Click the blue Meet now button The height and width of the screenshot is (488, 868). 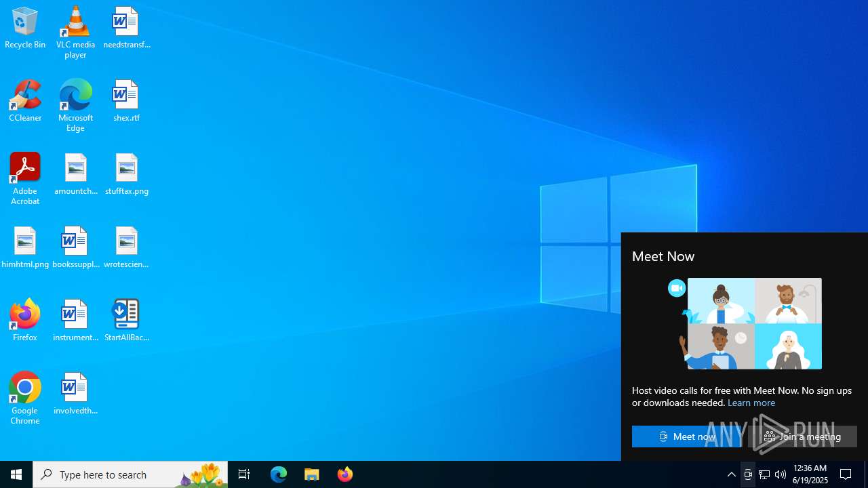point(687,436)
